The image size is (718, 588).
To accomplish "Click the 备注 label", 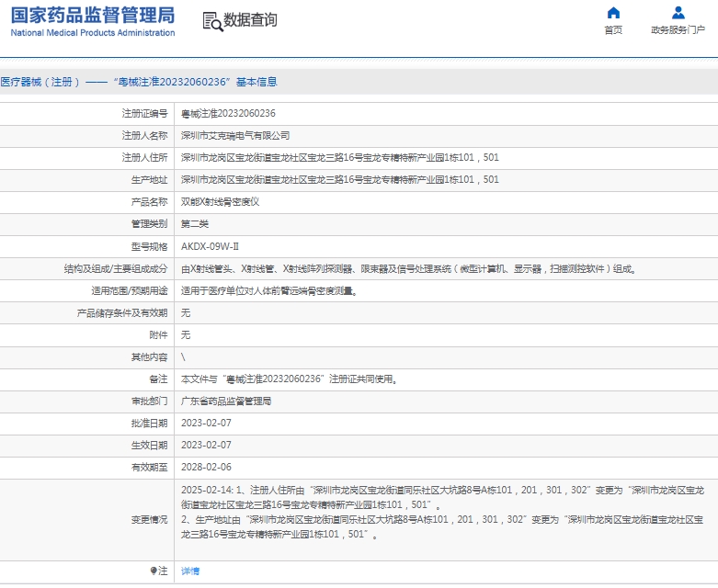I will (158, 379).
